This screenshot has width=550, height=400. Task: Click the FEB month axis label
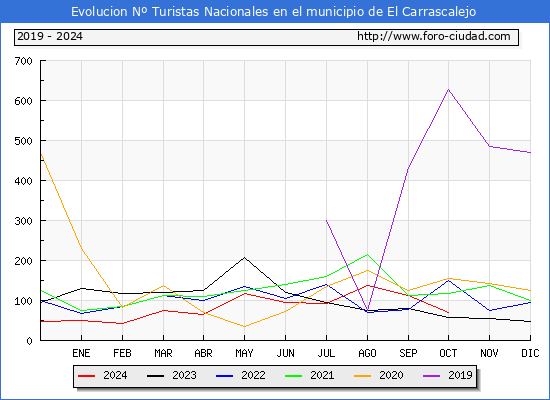pyautogui.click(x=122, y=353)
